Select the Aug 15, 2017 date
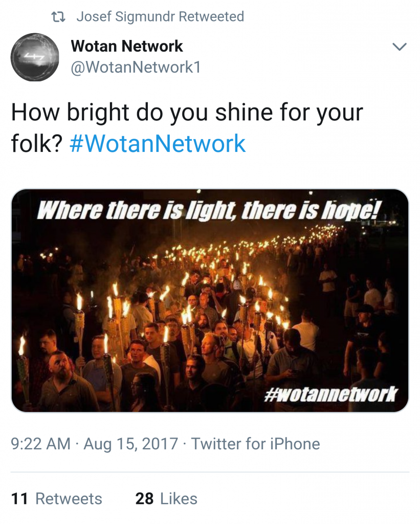420x524 pixels. click(130, 444)
